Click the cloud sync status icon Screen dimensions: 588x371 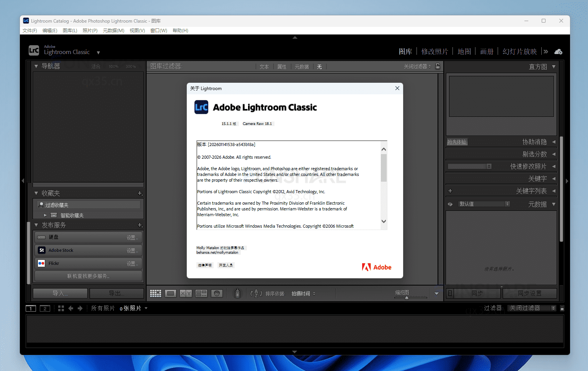pos(558,52)
